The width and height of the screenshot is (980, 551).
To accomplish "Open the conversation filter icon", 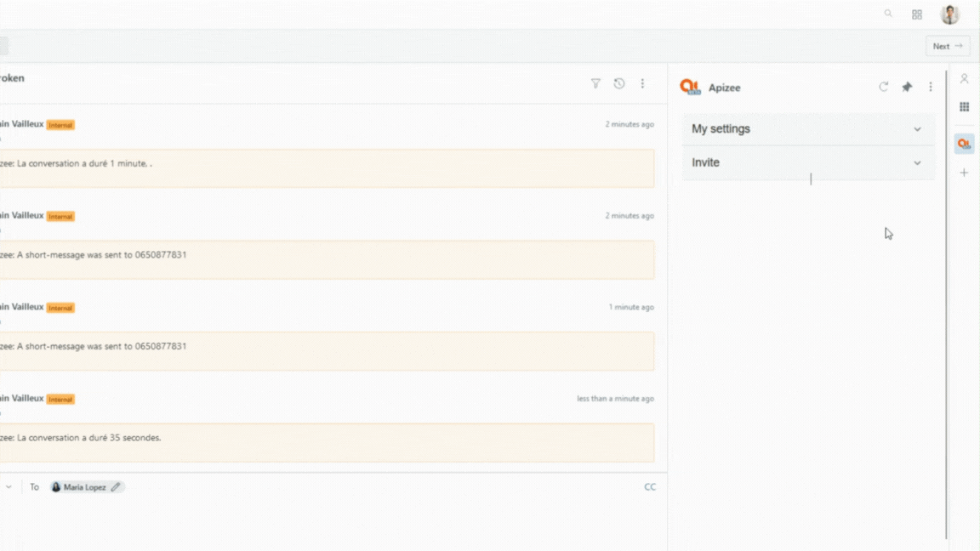I will point(595,83).
